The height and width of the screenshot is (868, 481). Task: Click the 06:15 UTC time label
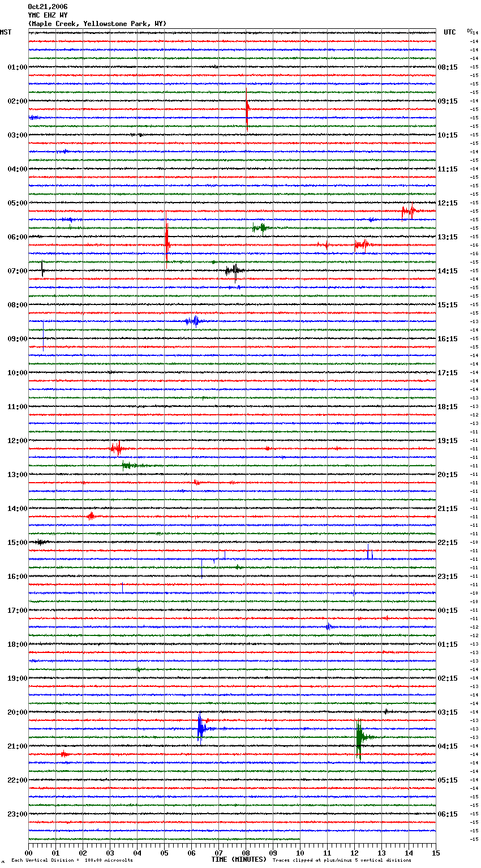point(448,814)
